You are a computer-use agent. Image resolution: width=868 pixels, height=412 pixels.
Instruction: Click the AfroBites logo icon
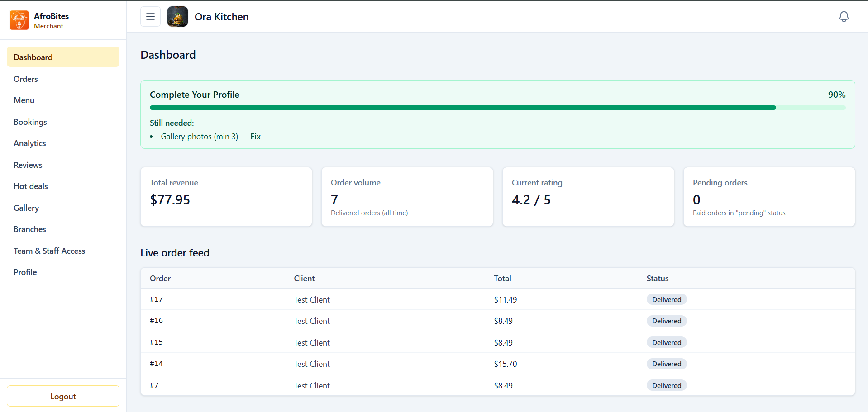click(19, 20)
